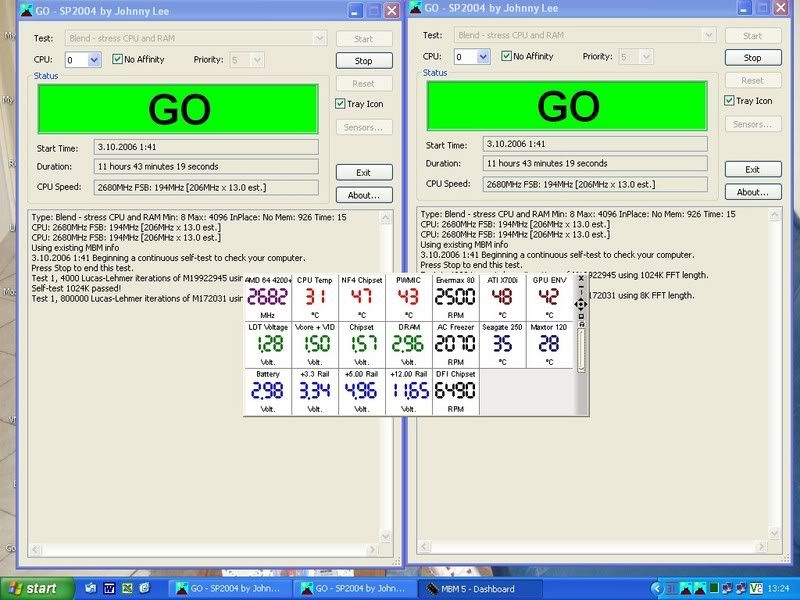Click the right window log's scroll-up arrow

775,215
